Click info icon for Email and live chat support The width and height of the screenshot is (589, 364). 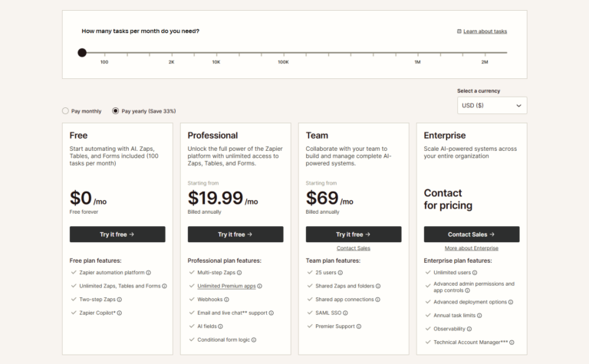click(x=271, y=313)
